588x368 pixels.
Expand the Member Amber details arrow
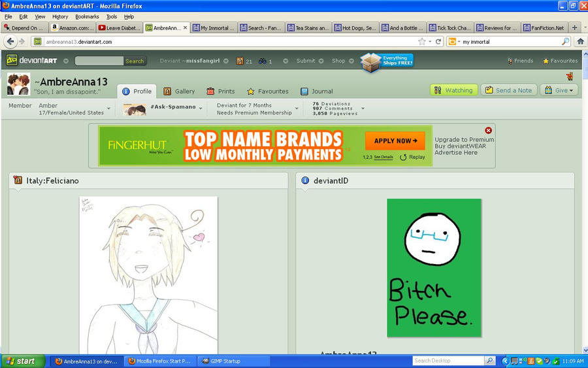108,109
